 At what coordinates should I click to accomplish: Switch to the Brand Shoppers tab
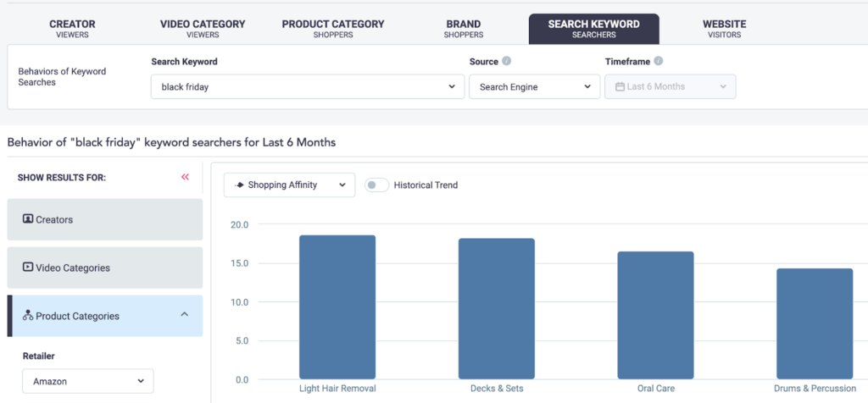pos(463,29)
